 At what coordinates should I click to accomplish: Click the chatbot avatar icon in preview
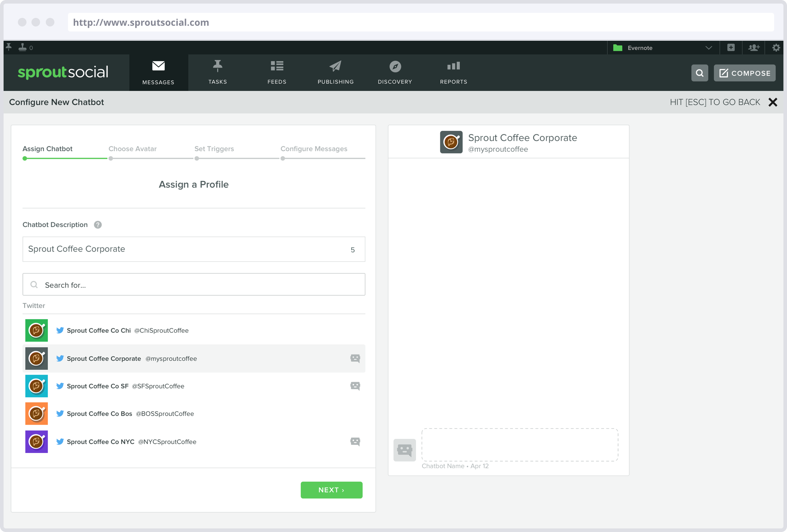pyautogui.click(x=405, y=450)
